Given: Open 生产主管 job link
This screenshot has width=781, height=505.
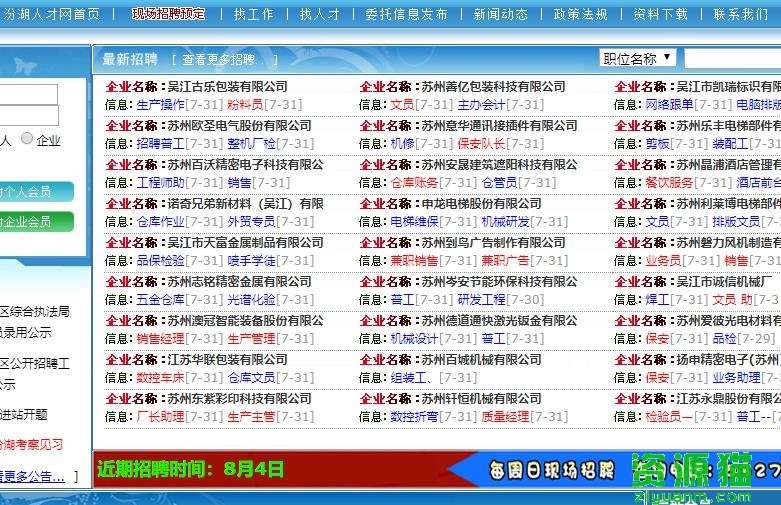Looking at the screenshot, I should [251, 416].
